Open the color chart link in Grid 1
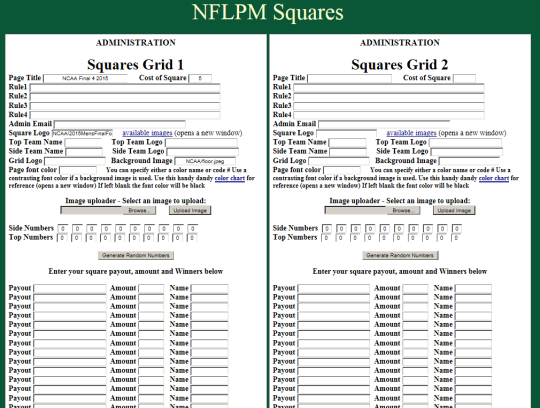The width and height of the screenshot is (540, 408). pos(230,178)
